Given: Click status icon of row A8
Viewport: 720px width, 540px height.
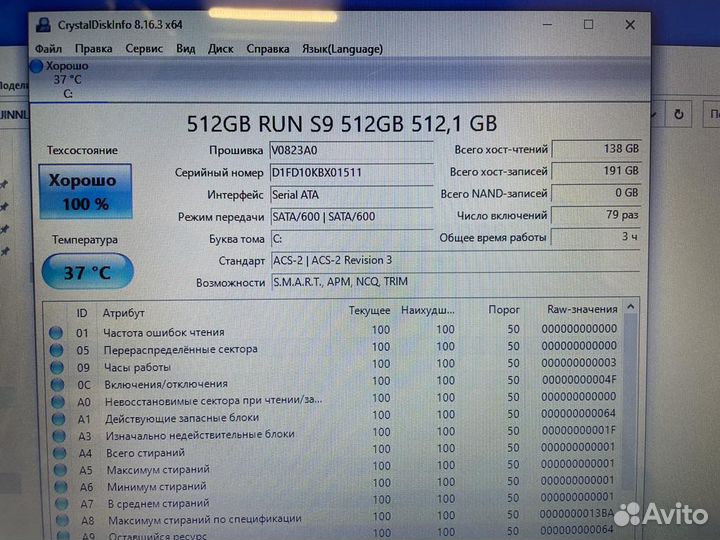Looking at the screenshot, I should (62, 521).
